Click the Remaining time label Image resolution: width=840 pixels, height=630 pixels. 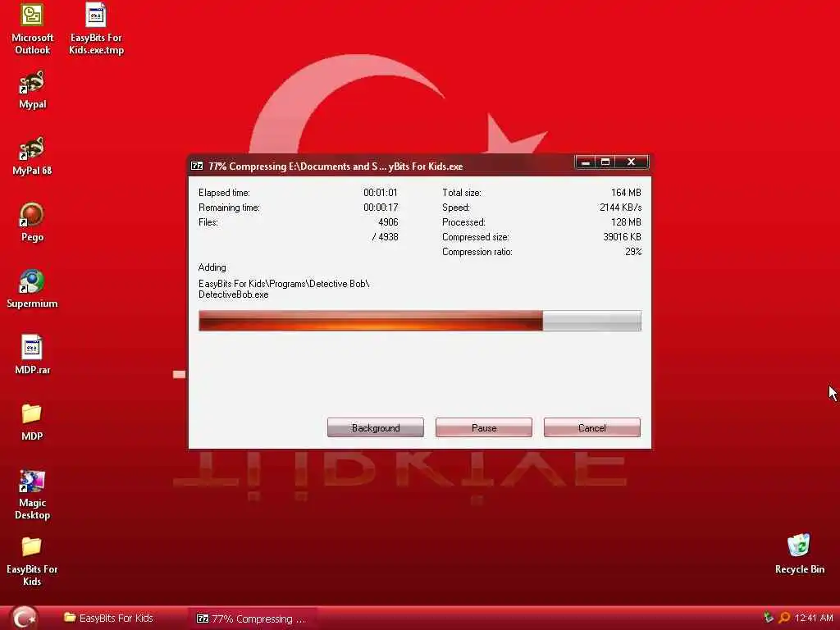229,208
